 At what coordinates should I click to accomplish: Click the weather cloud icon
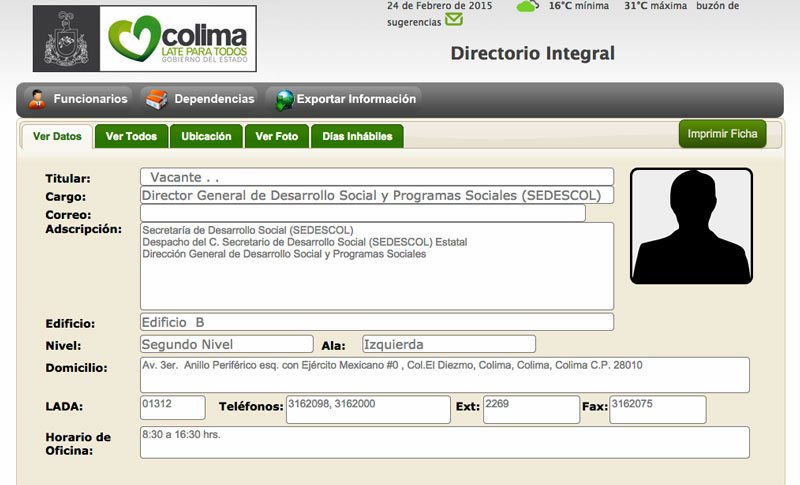tap(528, 6)
